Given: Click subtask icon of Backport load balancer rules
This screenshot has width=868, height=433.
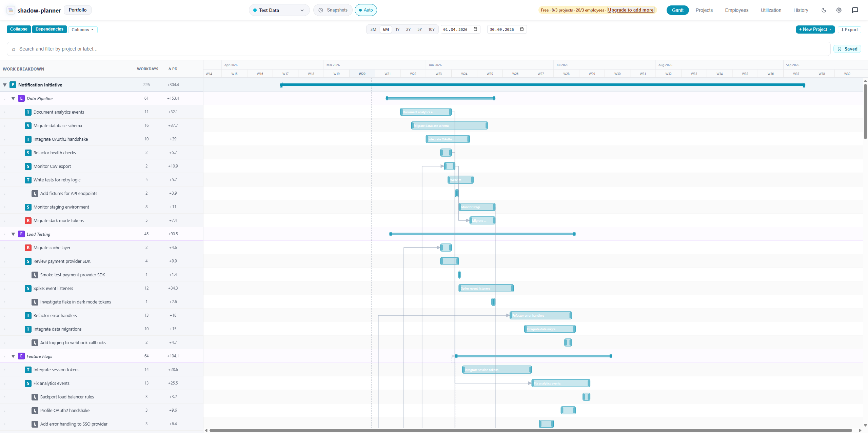Looking at the screenshot, I should [35, 397].
